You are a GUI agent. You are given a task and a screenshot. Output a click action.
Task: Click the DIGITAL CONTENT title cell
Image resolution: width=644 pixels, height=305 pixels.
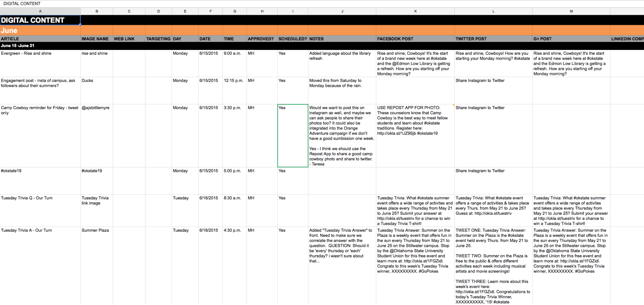pyautogui.click(x=40, y=20)
